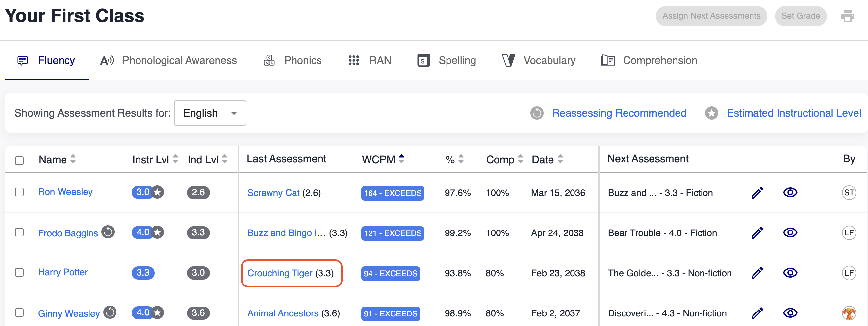Click the Comprehension book icon

pos(608,60)
